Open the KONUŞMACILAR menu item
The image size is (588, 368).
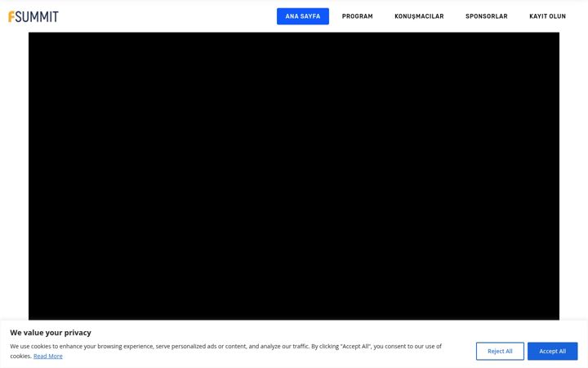pos(419,16)
